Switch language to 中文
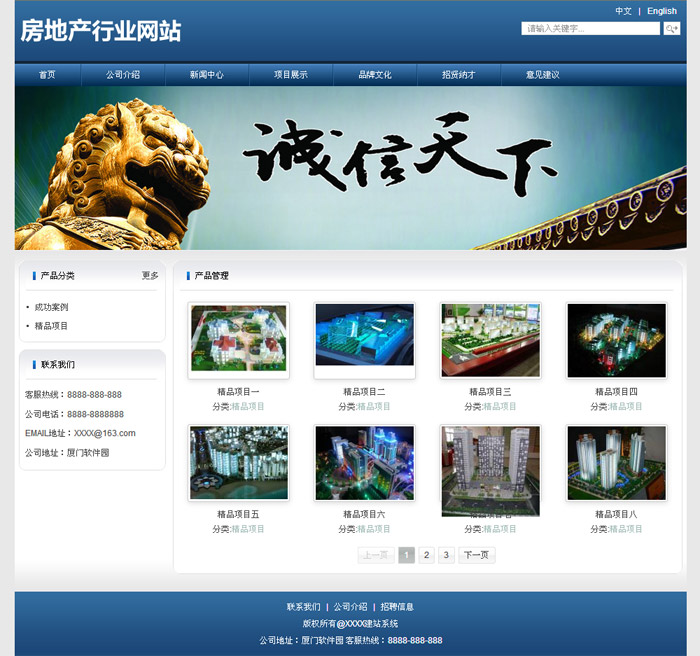Viewport: 700px width, 656px height. pyautogui.click(x=623, y=11)
